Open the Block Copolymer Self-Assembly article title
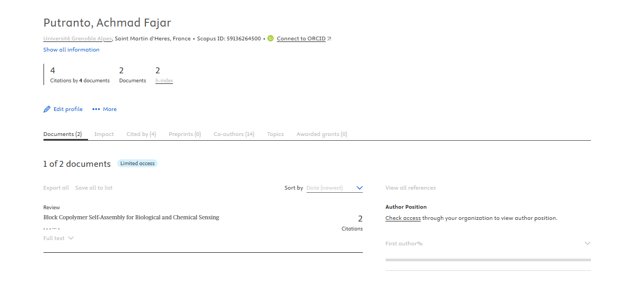This screenshot has width=644, height=282. click(x=131, y=218)
